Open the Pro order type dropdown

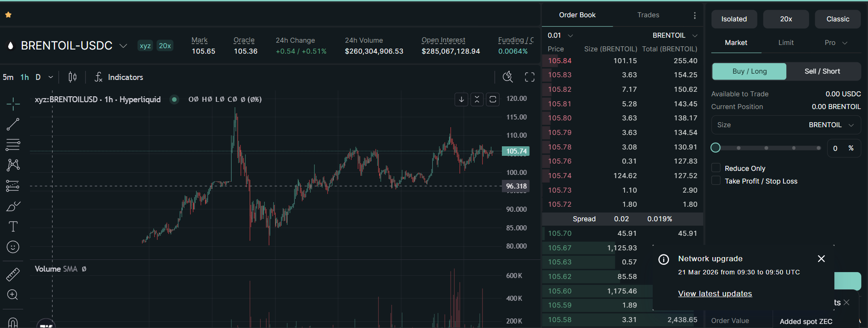pyautogui.click(x=836, y=43)
